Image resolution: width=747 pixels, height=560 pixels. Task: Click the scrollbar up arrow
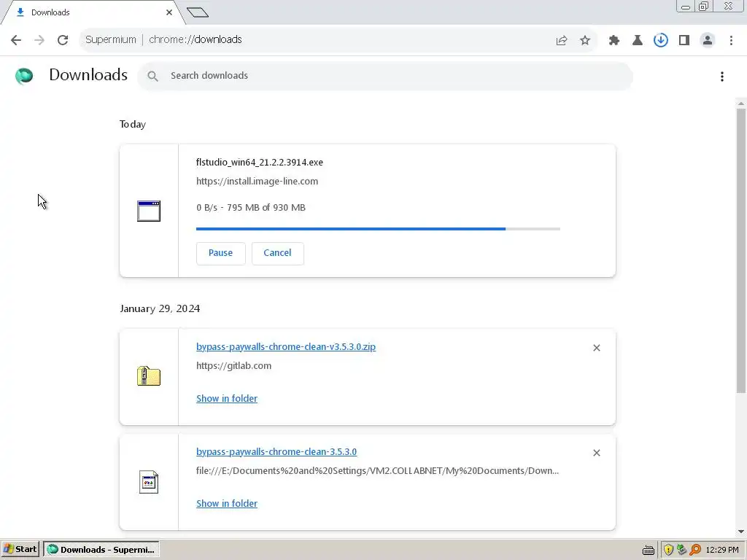(x=741, y=104)
